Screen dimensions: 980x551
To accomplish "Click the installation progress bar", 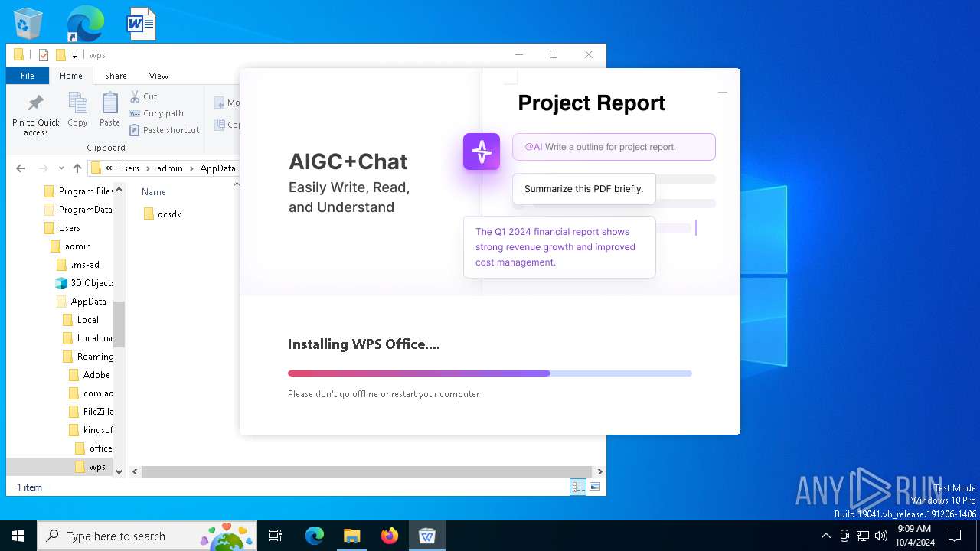I will click(490, 373).
